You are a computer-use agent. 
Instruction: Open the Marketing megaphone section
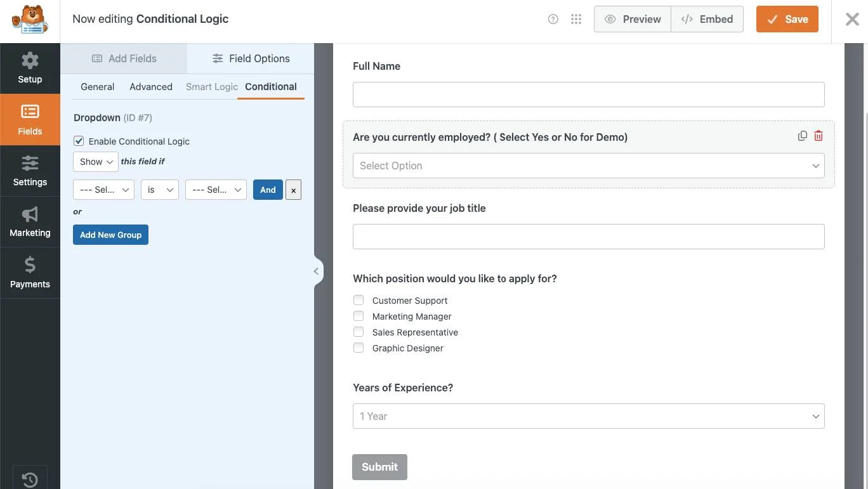pos(30,222)
